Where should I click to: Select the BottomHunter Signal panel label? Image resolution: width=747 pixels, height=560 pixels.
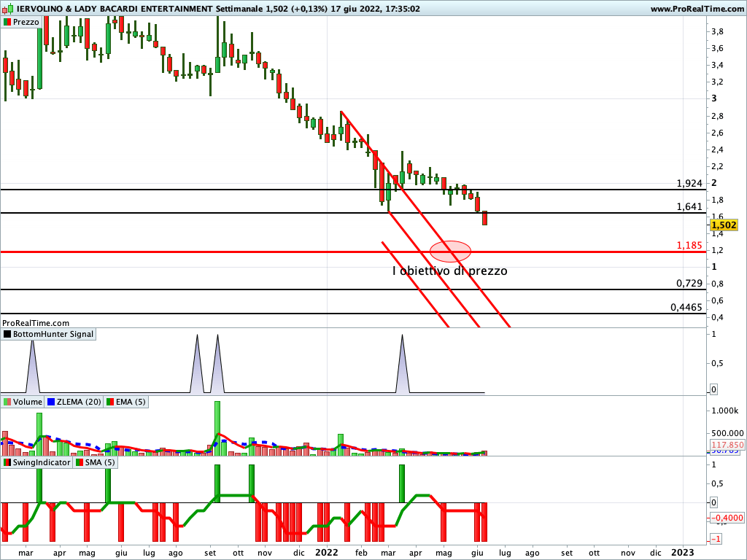pyautogui.click(x=53, y=334)
